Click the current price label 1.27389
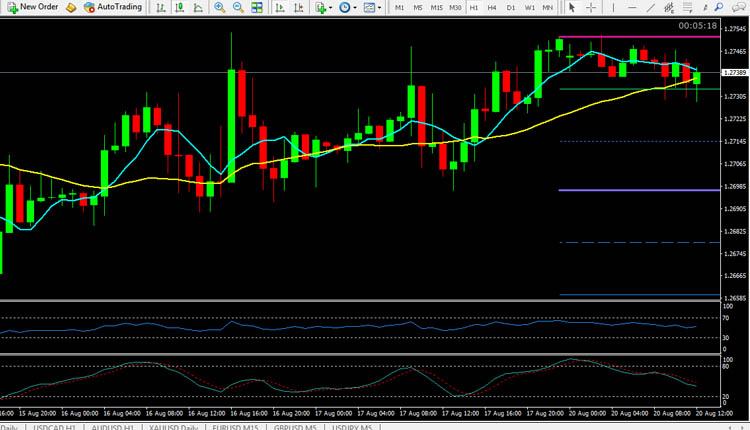Viewport: 750px width, 430px height. 735,73
